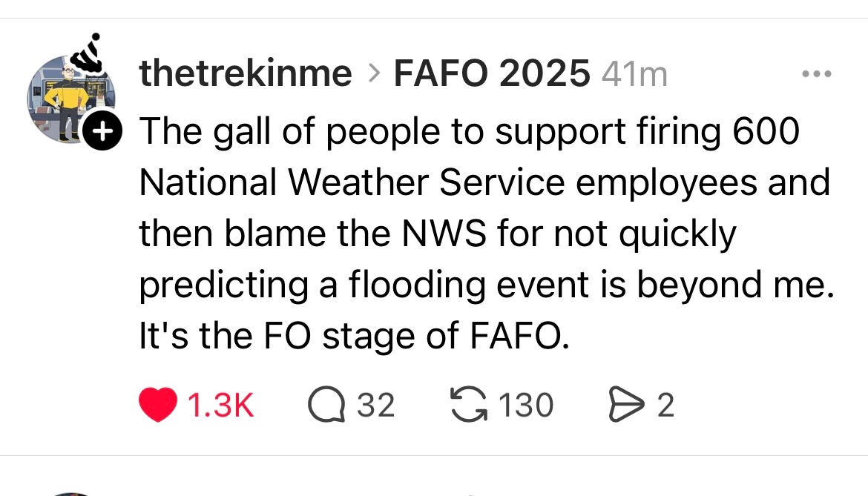Viewport: 868px width, 496px height.
Task: Like the post with the heart icon
Action: pos(157,406)
